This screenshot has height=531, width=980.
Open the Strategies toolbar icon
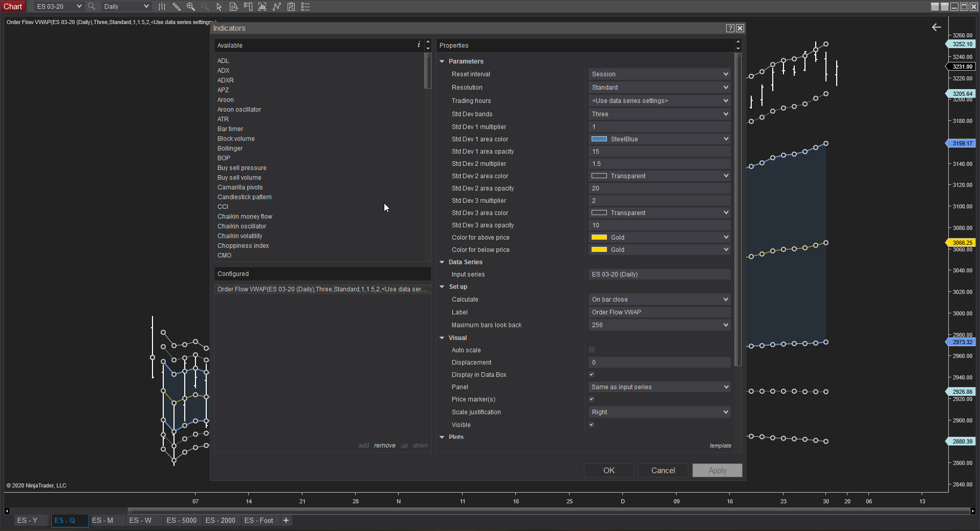point(276,7)
